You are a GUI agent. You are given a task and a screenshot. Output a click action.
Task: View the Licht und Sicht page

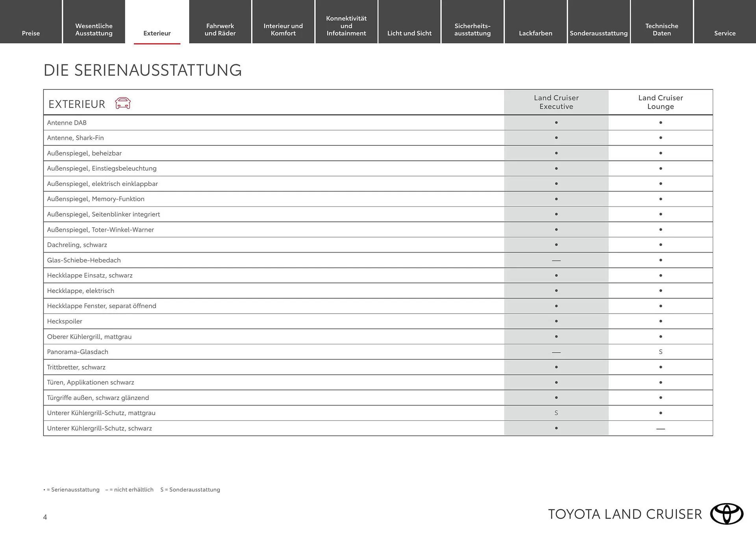(409, 33)
